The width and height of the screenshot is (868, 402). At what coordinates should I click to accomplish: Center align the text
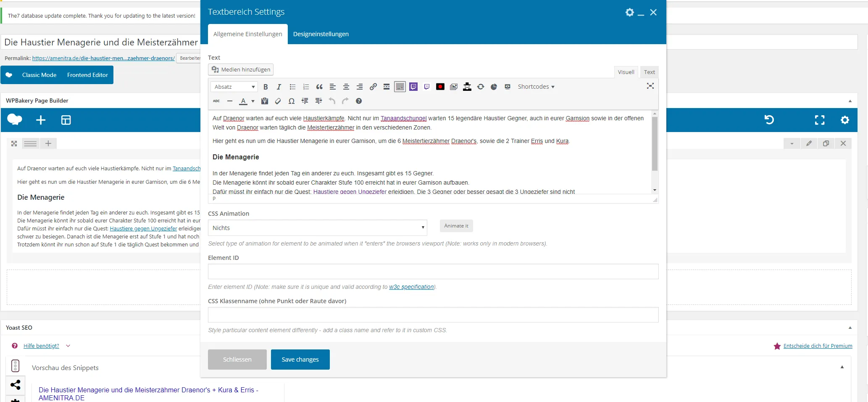click(x=346, y=87)
